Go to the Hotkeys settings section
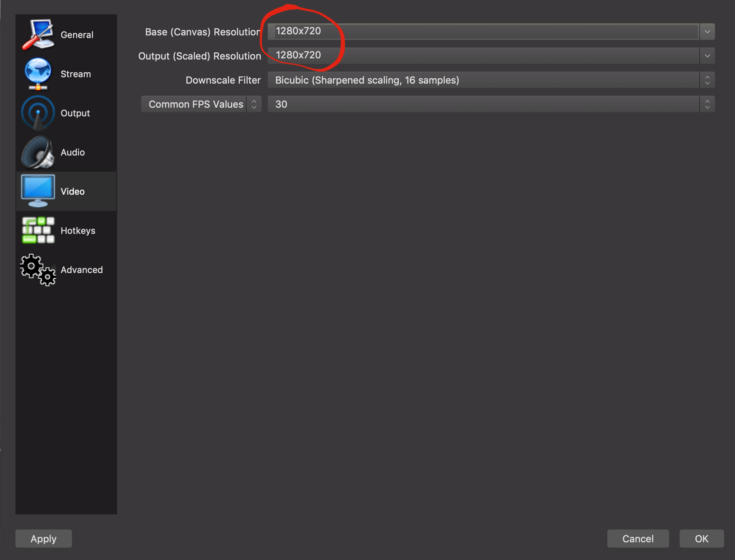Image resolution: width=735 pixels, height=560 pixels. pos(78,230)
